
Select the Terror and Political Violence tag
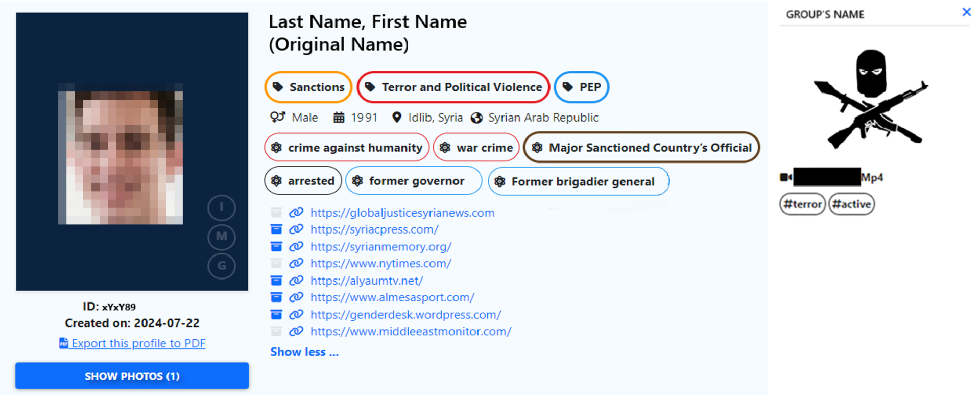tap(453, 87)
